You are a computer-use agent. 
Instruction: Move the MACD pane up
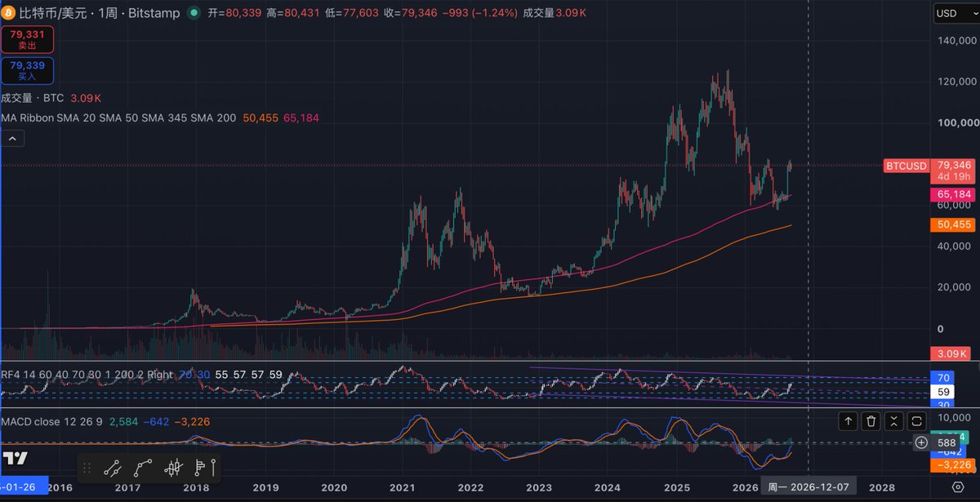[x=849, y=421]
